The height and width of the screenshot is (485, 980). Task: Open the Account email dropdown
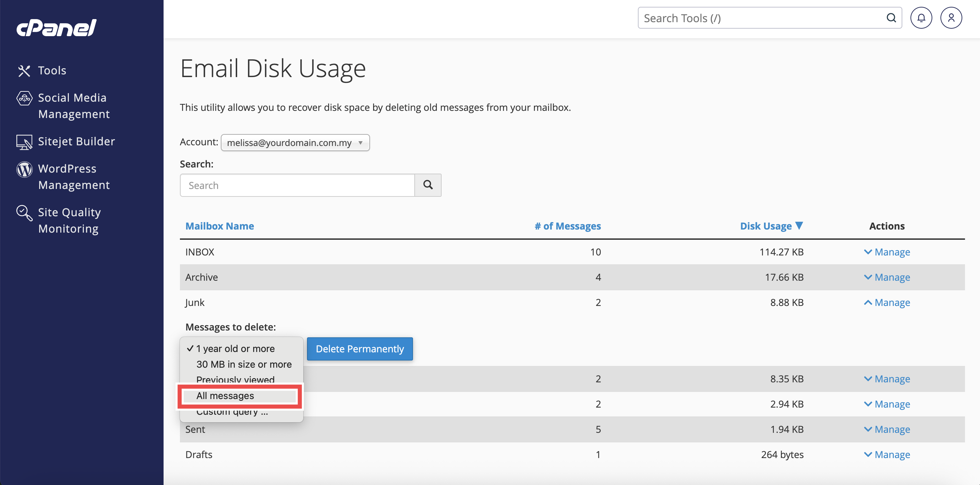click(295, 143)
